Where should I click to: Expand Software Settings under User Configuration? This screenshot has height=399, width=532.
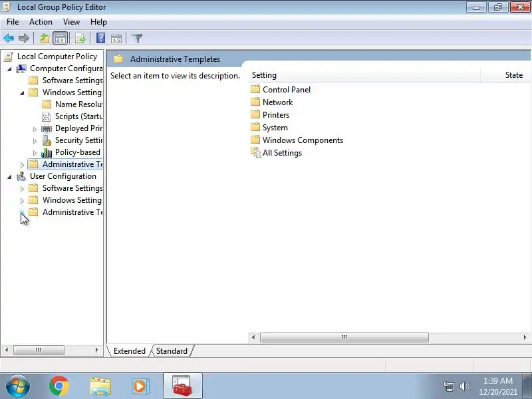coord(22,189)
